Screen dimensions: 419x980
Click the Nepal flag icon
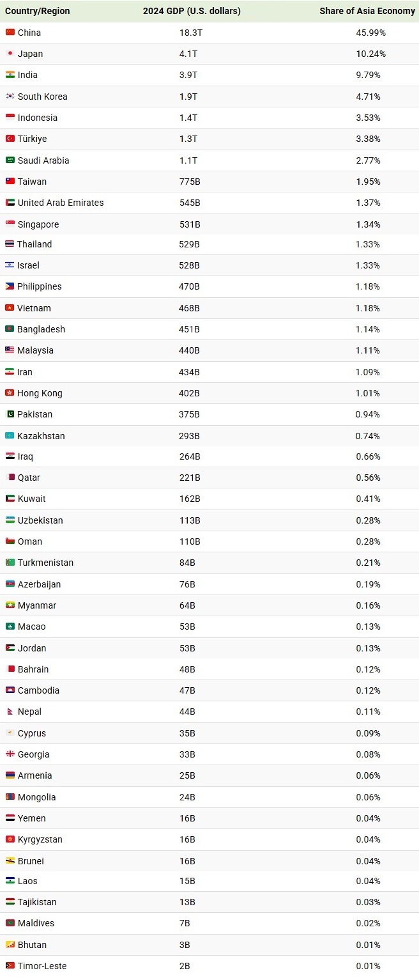coord(10,712)
